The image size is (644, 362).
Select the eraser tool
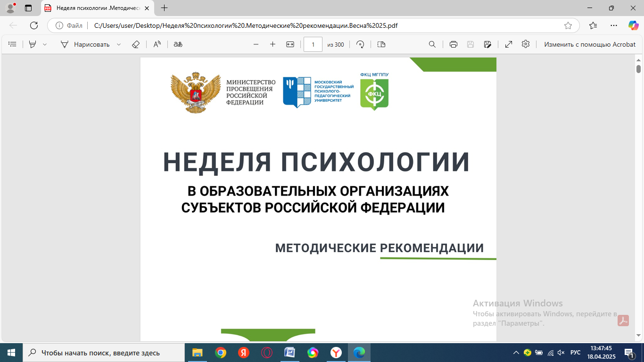(136, 44)
